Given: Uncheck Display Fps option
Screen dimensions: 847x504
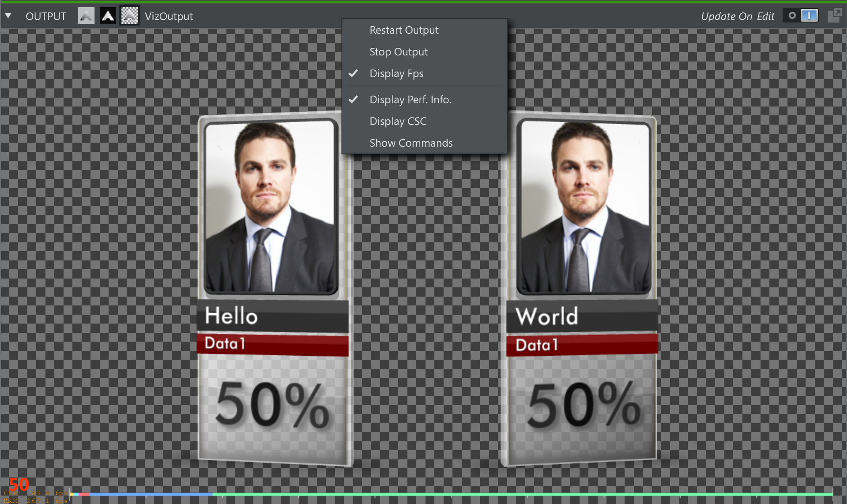Looking at the screenshot, I should tap(396, 74).
